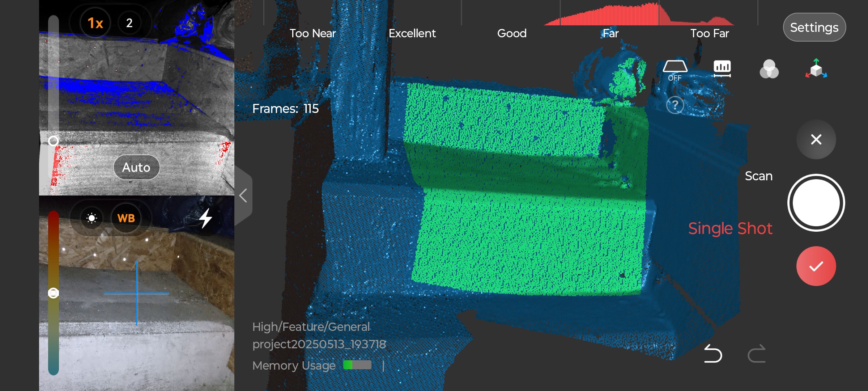
Task: Cancel scan with the X button
Action: [x=816, y=139]
